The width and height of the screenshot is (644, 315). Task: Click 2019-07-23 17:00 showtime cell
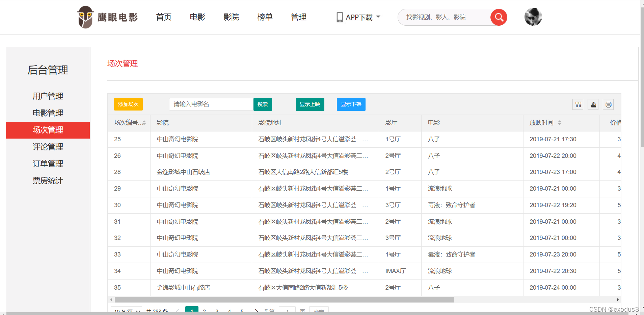click(x=553, y=172)
